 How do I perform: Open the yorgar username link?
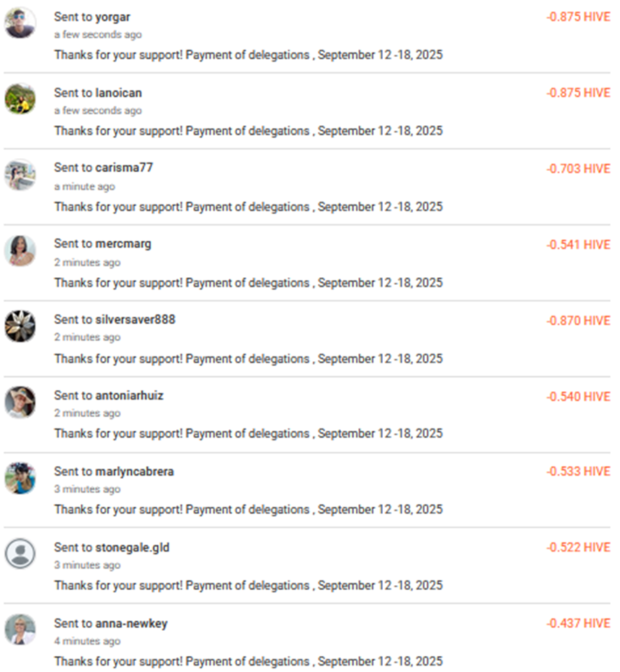[113, 17]
